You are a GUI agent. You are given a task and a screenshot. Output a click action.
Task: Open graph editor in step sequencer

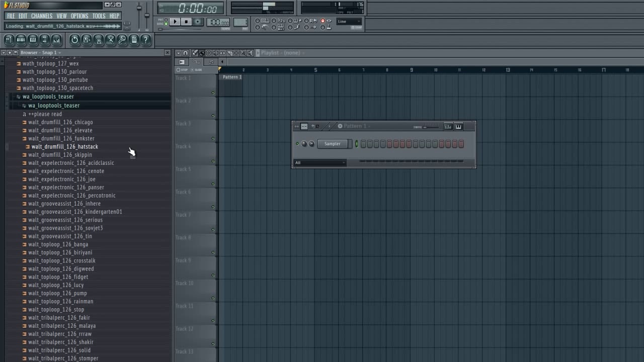[x=448, y=127]
